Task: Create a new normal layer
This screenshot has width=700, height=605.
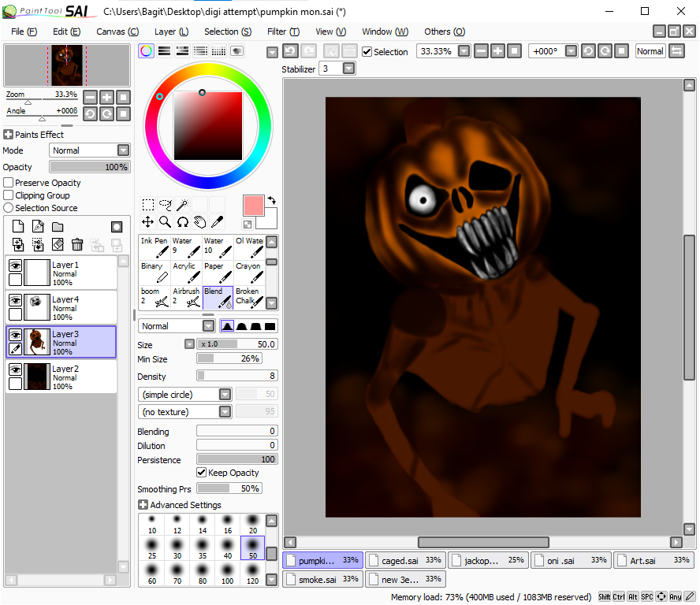Action: [18, 227]
